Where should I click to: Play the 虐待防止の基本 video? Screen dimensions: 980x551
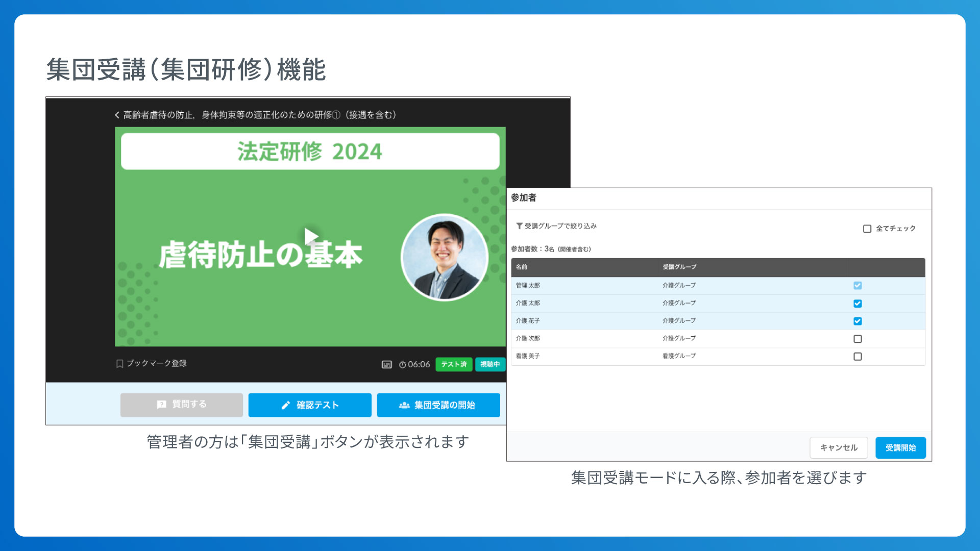(x=311, y=236)
